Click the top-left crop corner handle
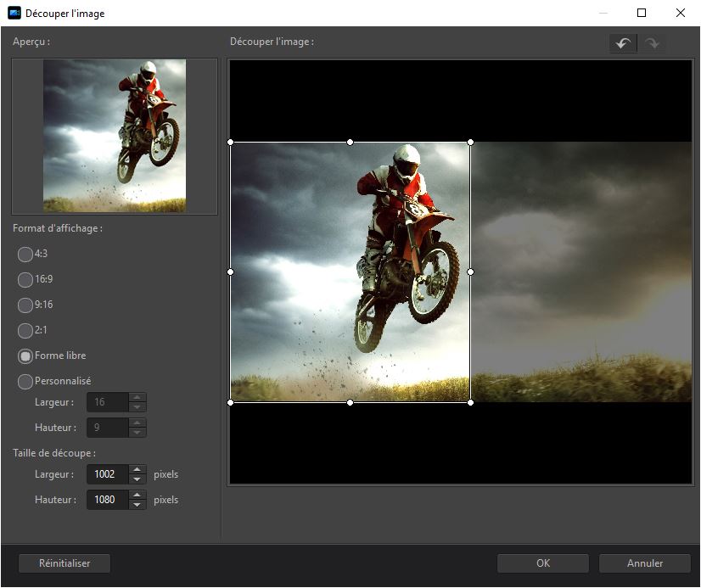The image size is (701, 588). tap(231, 143)
